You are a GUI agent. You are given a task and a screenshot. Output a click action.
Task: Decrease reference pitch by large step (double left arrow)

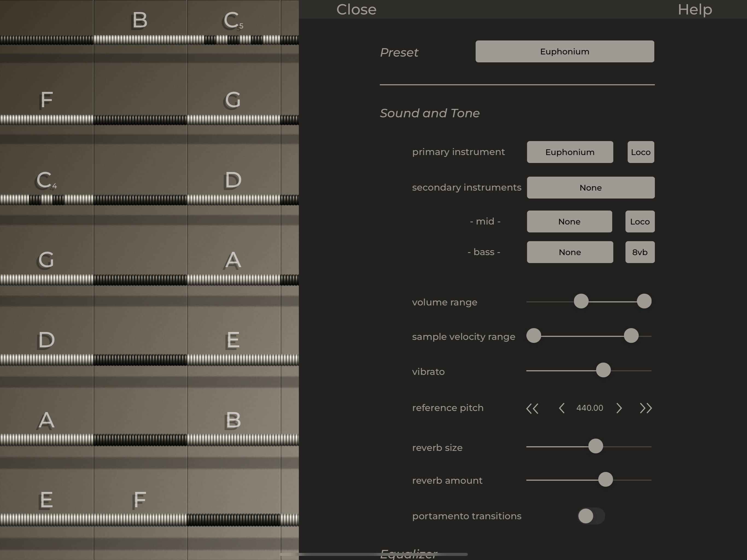532,408
